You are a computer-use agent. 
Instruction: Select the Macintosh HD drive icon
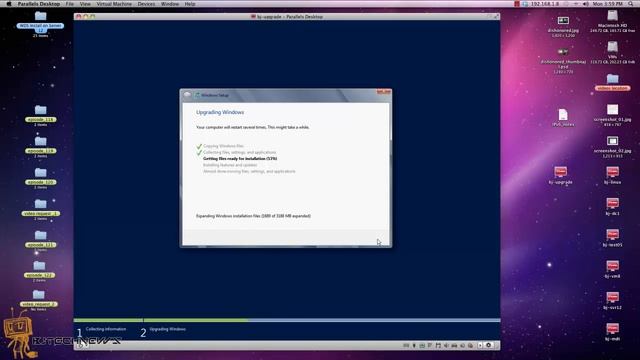pyautogui.click(x=612, y=20)
